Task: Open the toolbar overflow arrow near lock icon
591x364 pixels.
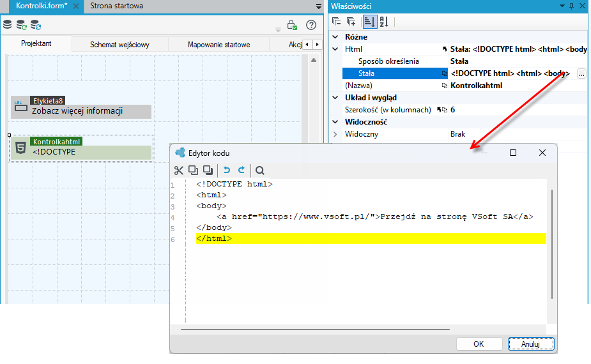Action: (x=278, y=30)
